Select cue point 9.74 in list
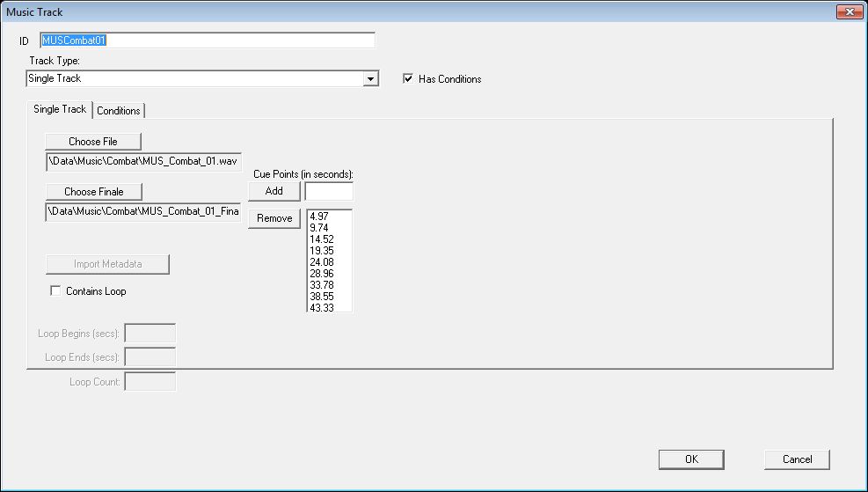The height and width of the screenshot is (492, 868). 330,228
